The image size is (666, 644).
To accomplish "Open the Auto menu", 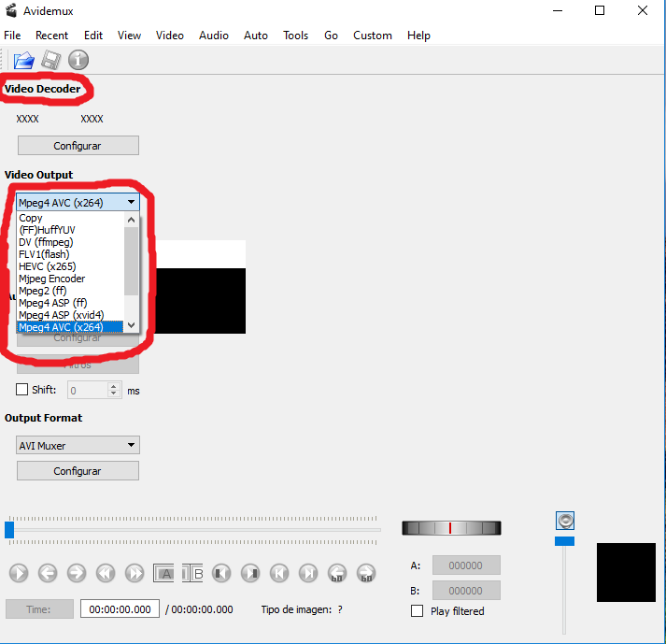I will (256, 36).
